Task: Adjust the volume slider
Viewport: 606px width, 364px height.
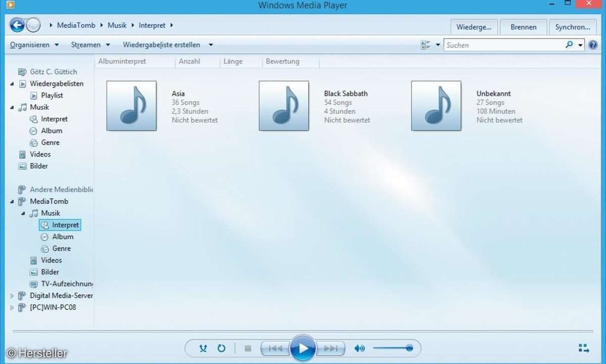Action: tap(393, 348)
